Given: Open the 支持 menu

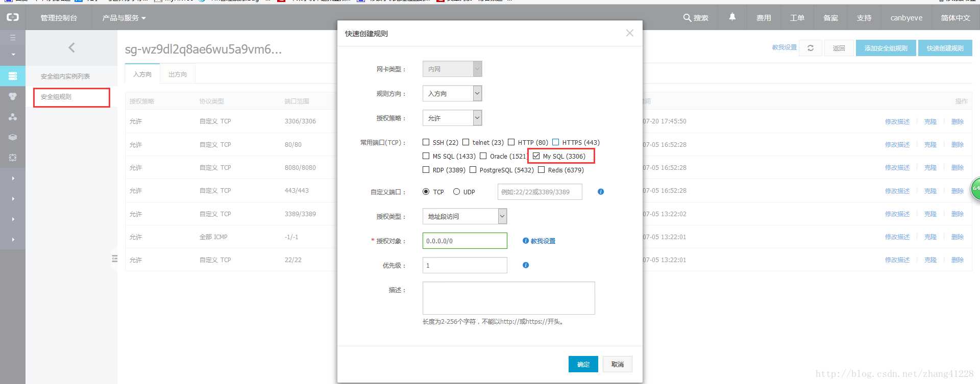Looking at the screenshot, I should point(864,18).
